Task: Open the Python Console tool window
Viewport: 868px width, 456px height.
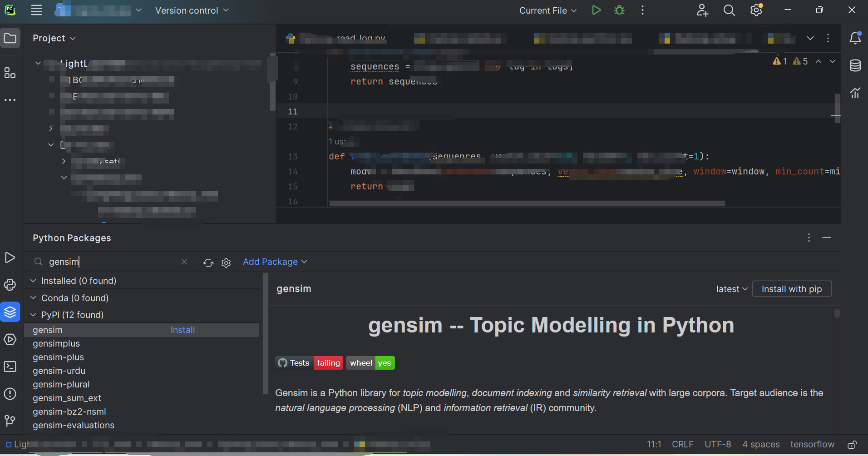Action: [10, 284]
